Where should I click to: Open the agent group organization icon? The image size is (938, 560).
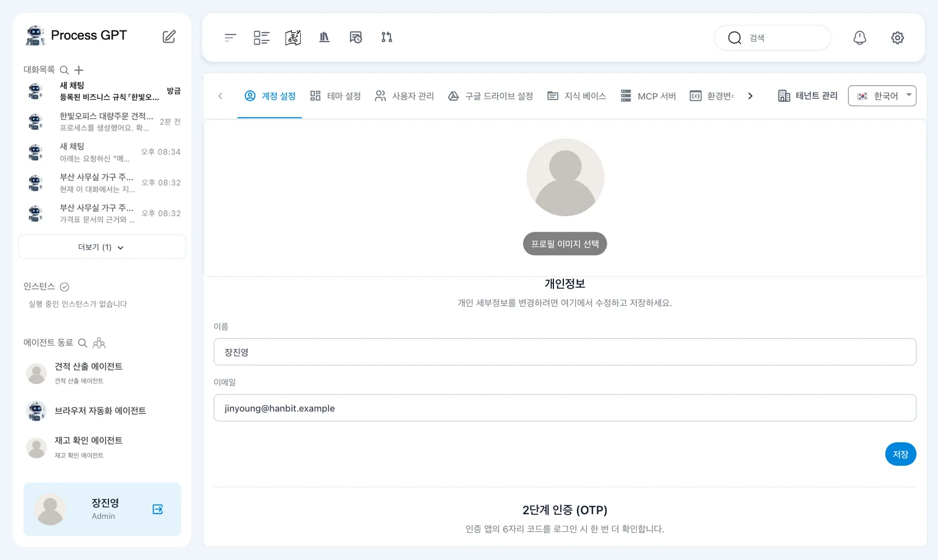coord(99,343)
